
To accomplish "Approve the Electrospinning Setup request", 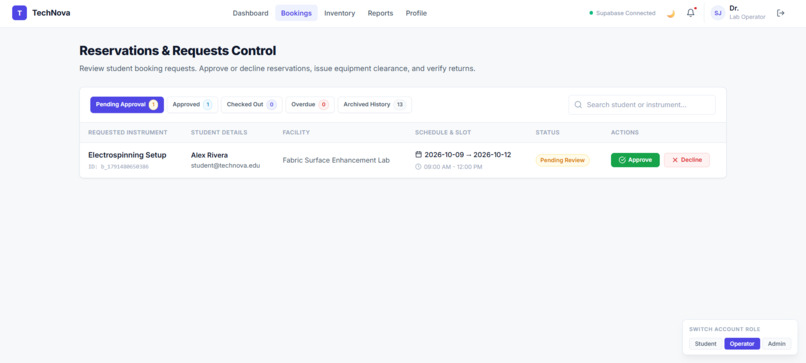I will [x=635, y=160].
